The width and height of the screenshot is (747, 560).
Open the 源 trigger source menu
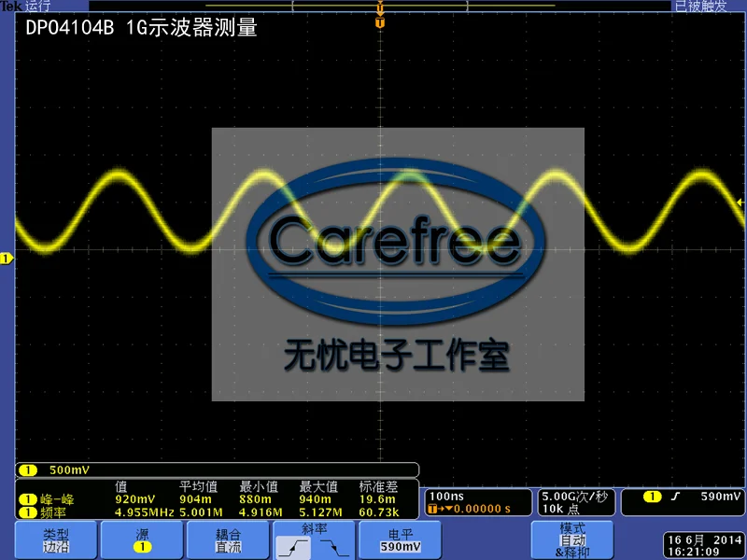[x=142, y=540]
